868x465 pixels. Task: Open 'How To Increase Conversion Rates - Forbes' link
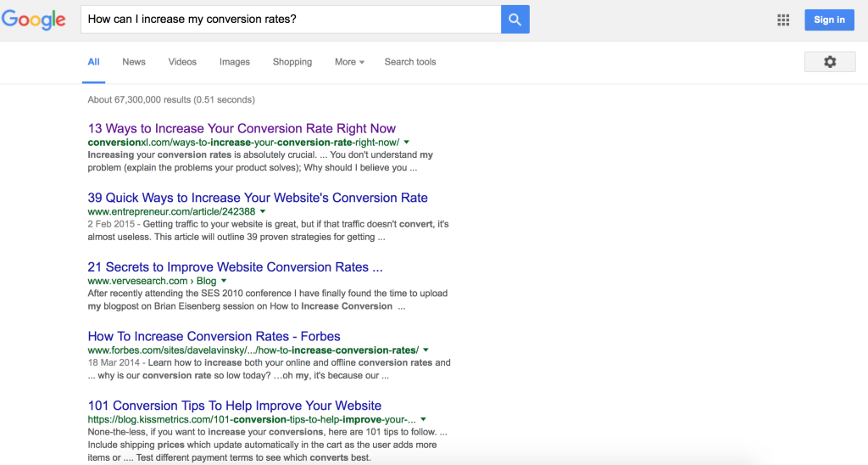[214, 336]
